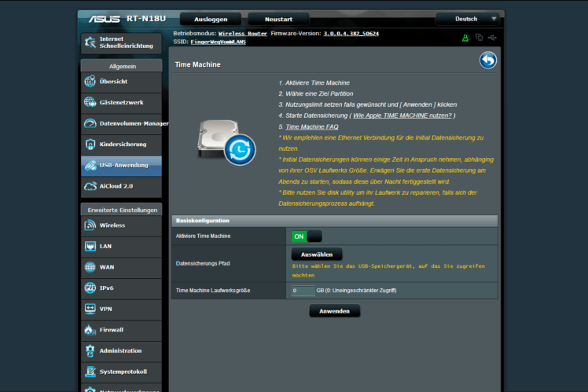Click the LAN monitor icon

click(x=90, y=246)
